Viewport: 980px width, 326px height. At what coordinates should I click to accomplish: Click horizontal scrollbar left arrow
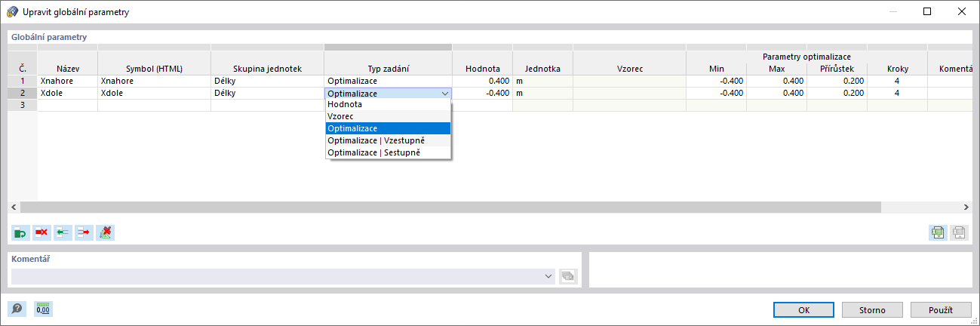tap(13, 207)
